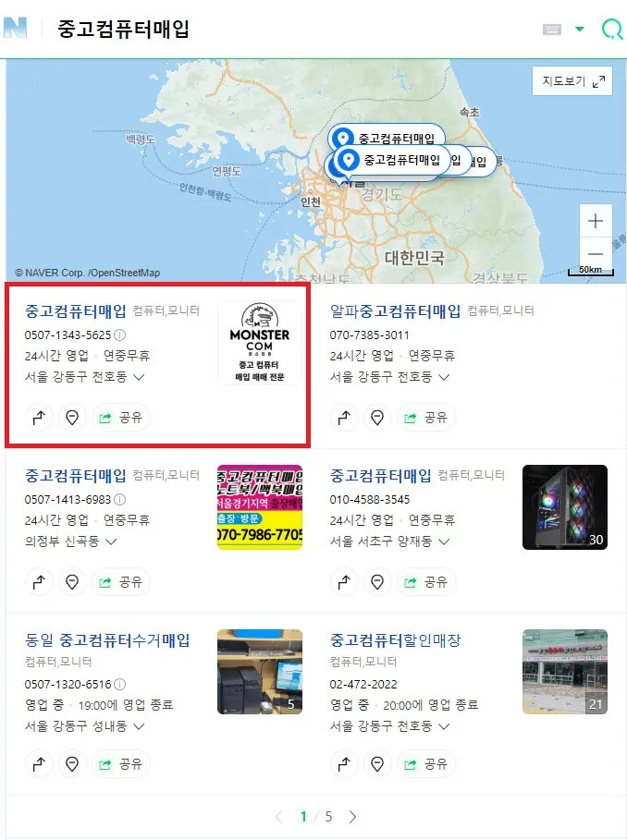Open the first 중고컴퓨터매입 listing title (천호동)
The width and height of the screenshot is (627, 840).
(76, 311)
